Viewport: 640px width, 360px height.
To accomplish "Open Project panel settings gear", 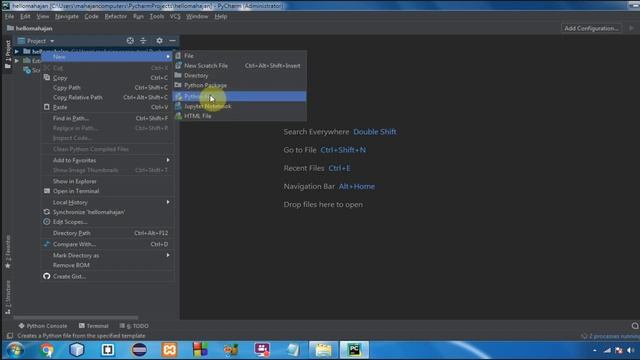I will [x=159, y=40].
